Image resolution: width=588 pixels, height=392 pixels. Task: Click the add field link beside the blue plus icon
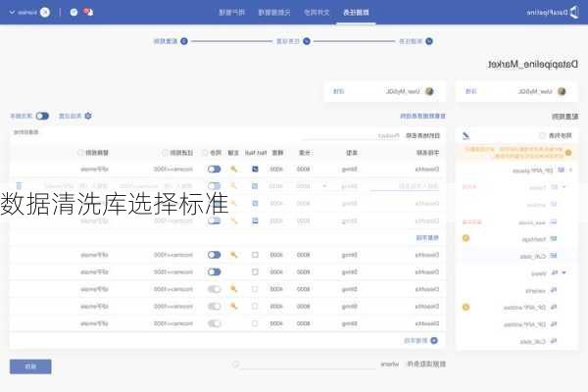point(416,341)
